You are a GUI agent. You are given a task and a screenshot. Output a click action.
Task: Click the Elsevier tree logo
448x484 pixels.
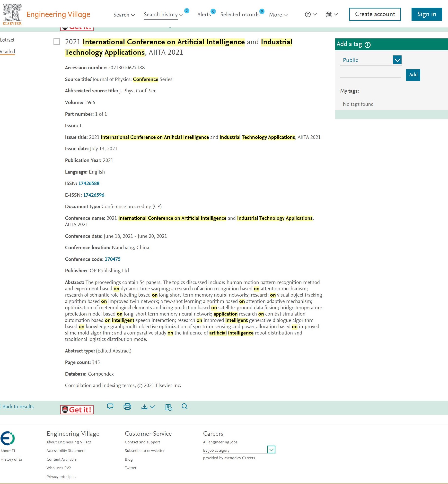(12, 14)
